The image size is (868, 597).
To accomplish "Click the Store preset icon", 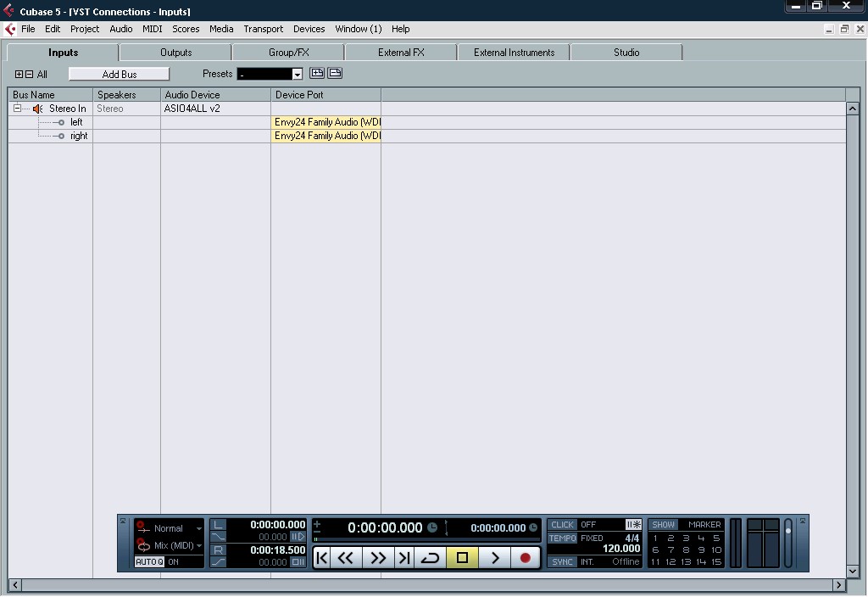I will (x=317, y=73).
